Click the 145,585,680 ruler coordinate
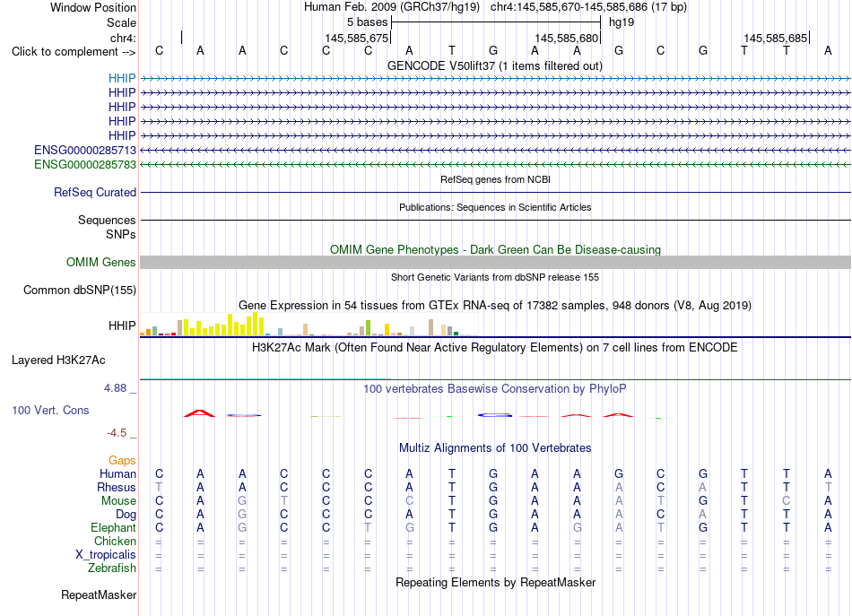852x616 pixels. click(566, 38)
